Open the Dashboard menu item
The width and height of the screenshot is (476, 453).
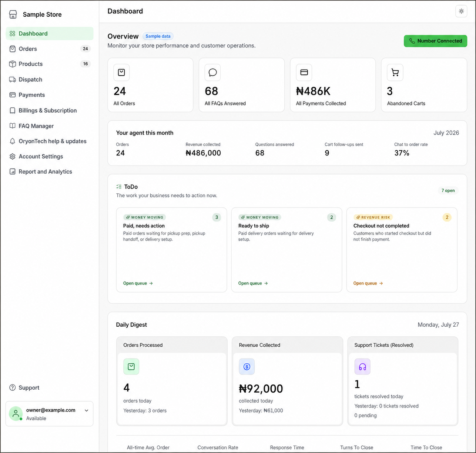(50, 34)
